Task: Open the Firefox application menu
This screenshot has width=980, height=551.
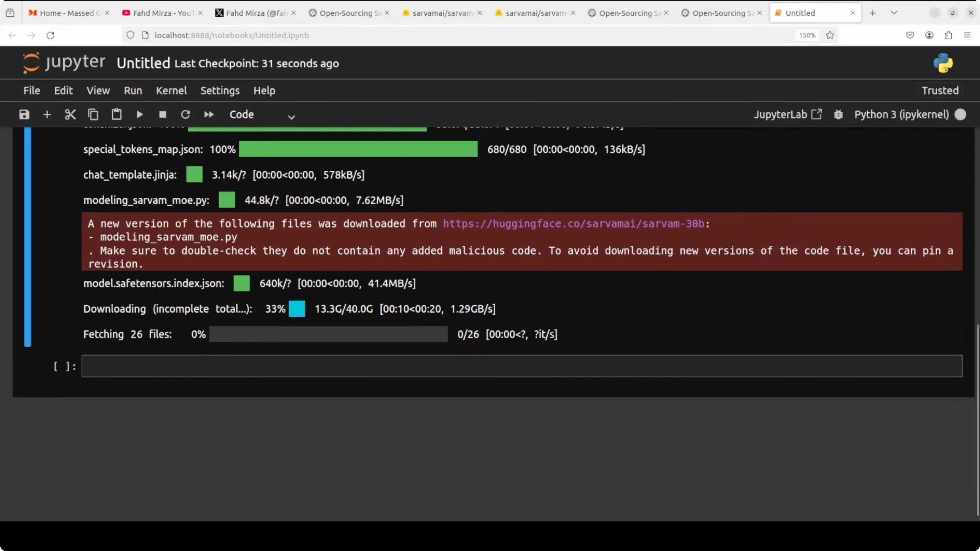Action: click(967, 35)
